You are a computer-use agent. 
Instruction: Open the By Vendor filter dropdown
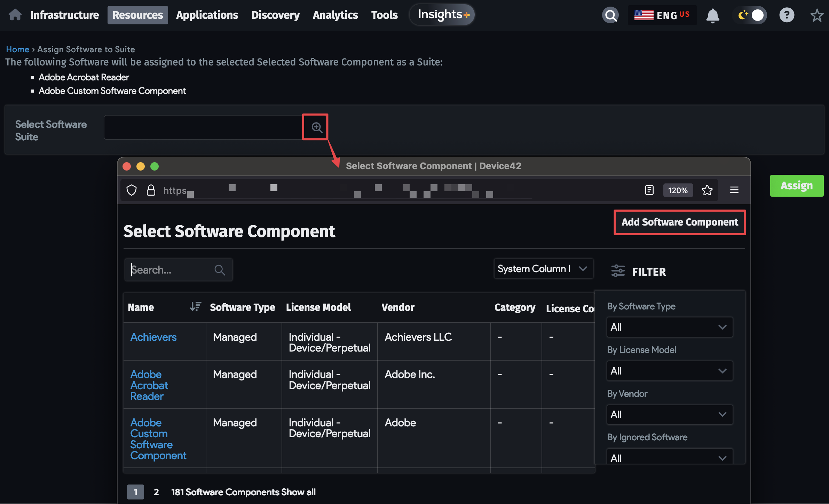click(x=669, y=415)
